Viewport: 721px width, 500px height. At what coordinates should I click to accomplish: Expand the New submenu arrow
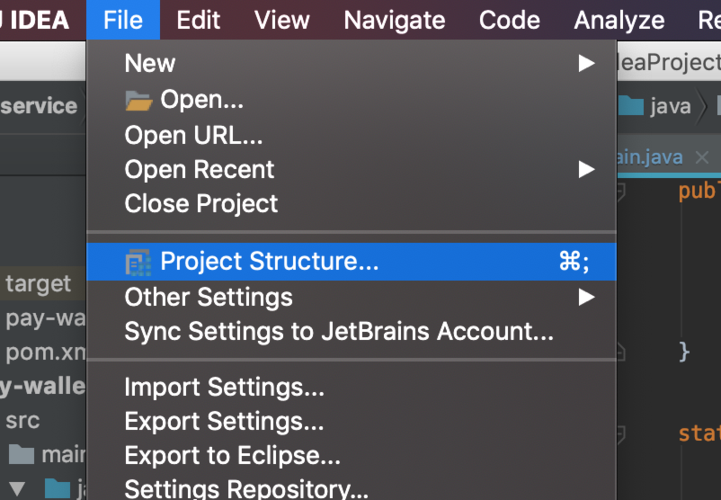tap(586, 63)
